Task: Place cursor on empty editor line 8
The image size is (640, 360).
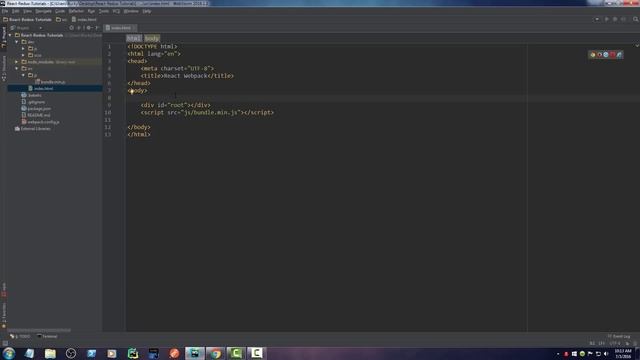Action: [x=327, y=98]
